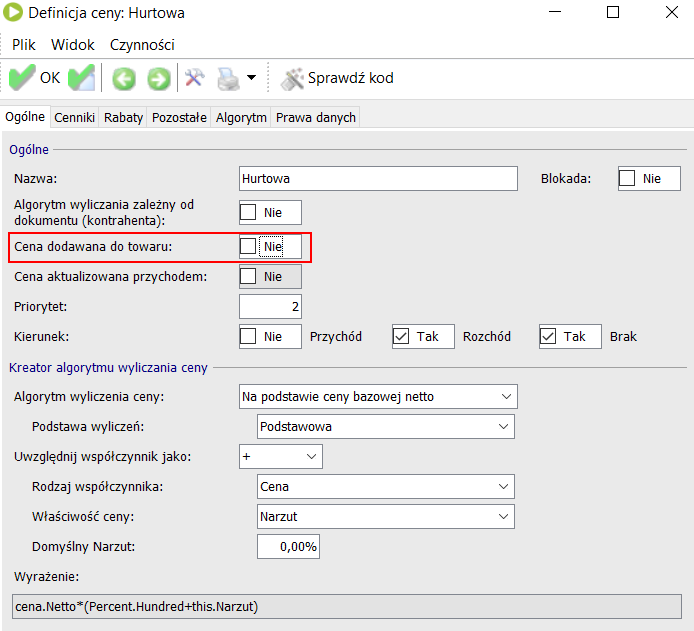Click the OK green checkmark button
This screenshot has height=631, width=694.
[x=34, y=78]
